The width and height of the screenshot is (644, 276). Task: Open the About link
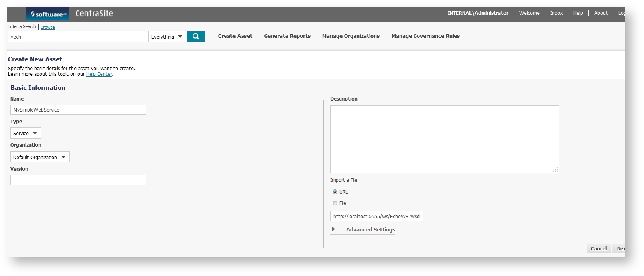coord(601,13)
